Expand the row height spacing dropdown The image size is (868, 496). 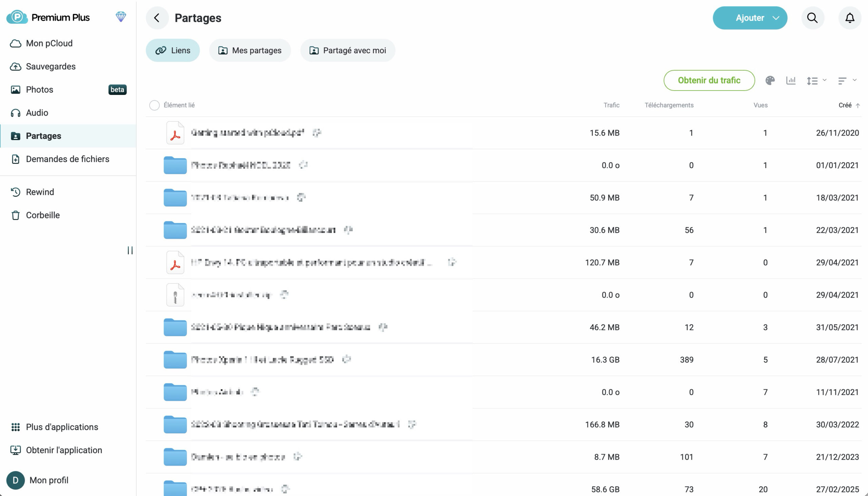(x=816, y=80)
